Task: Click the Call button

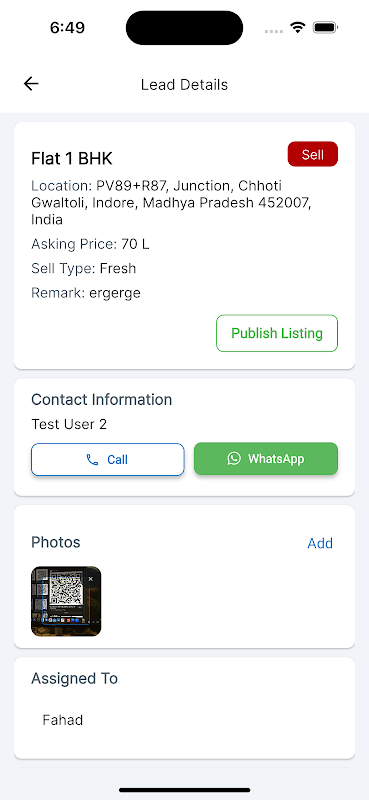Action: [x=108, y=459]
